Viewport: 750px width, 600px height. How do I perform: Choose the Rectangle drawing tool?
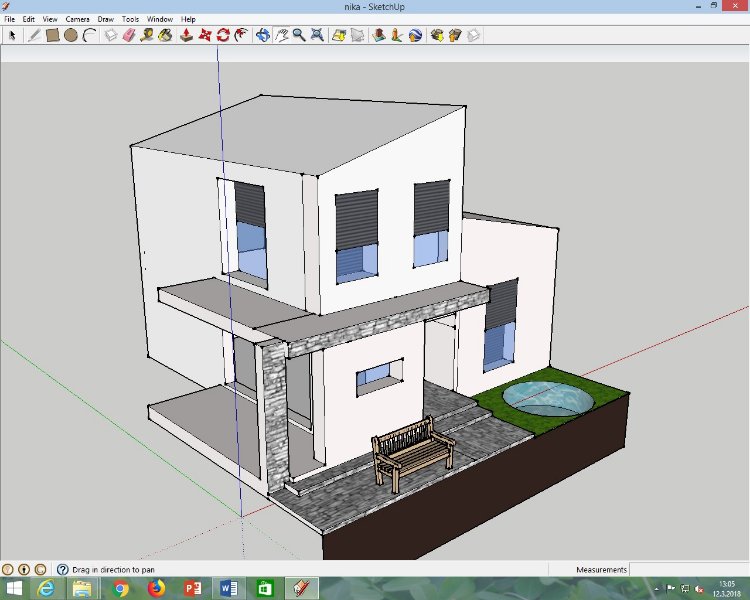point(52,35)
